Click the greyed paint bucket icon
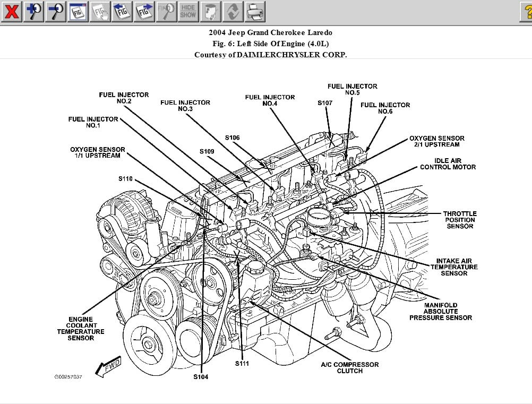Image resolution: width=532 pixels, height=404 pixels. (210, 12)
